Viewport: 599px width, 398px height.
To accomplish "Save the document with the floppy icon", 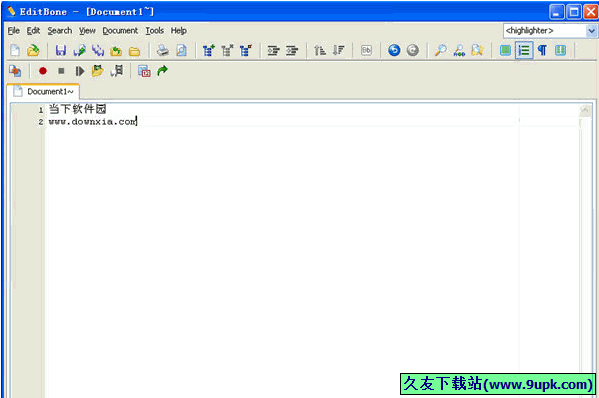I will pyautogui.click(x=61, y=50).
